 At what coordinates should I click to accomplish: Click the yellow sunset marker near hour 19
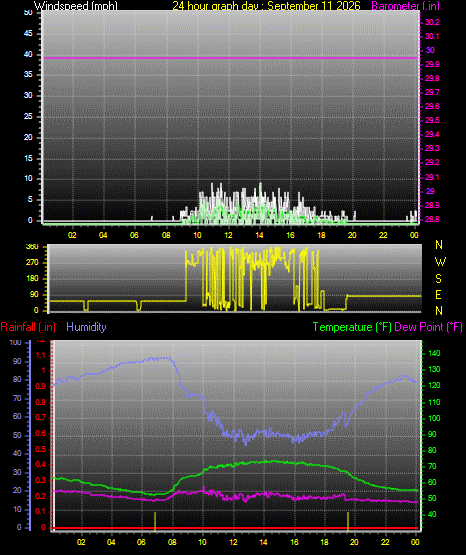pyautogui.click(x=348, y=521)
